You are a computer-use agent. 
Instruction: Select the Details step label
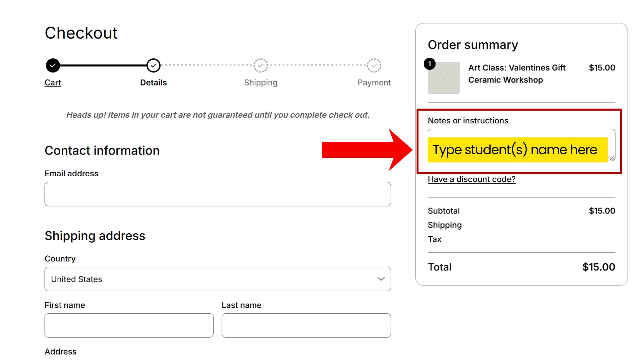click(153, 82)
